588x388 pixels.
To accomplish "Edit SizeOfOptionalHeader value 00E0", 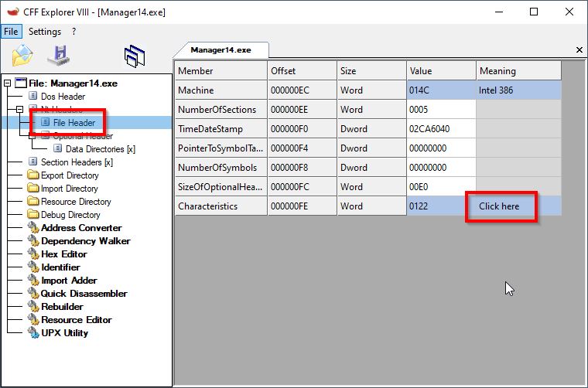I will coord(441,186).
